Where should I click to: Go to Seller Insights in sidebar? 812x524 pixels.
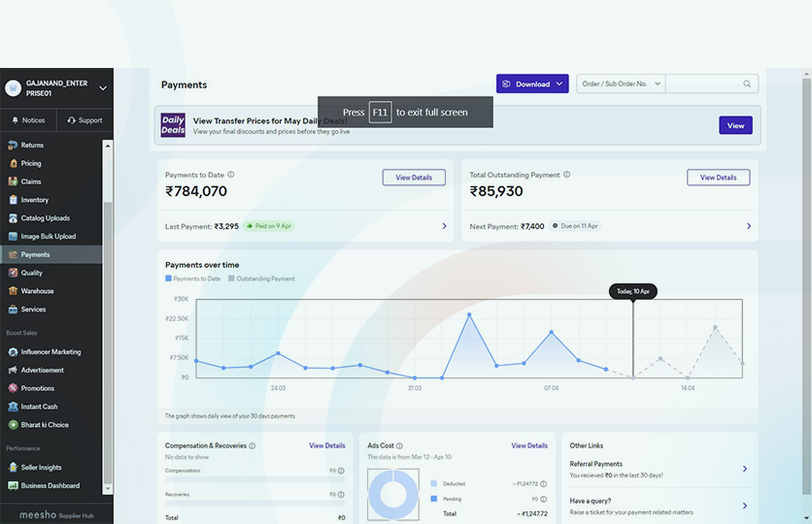(x=41, y=468)
